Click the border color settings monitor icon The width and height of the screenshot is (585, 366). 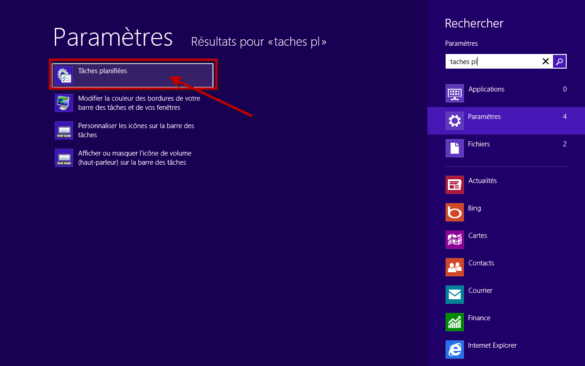64,103
